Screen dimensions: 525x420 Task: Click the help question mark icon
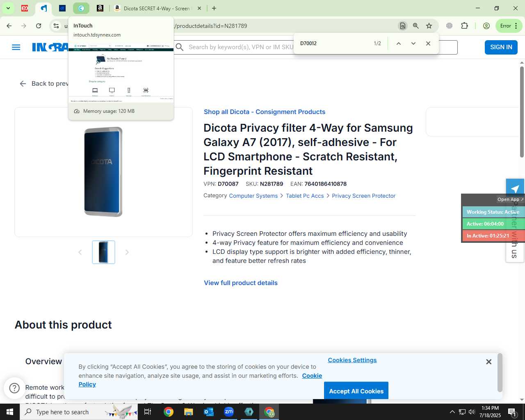[14, 388]
